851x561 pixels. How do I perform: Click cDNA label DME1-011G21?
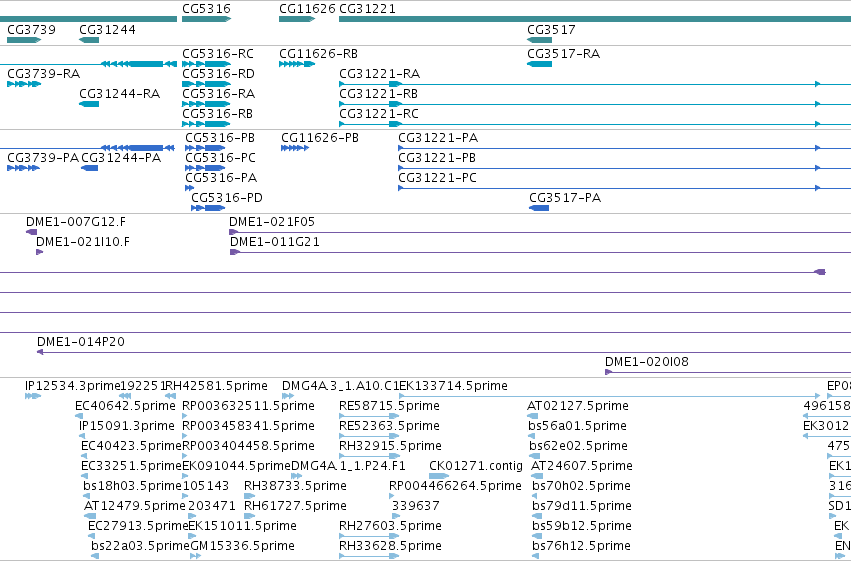[x=275, y=242]
